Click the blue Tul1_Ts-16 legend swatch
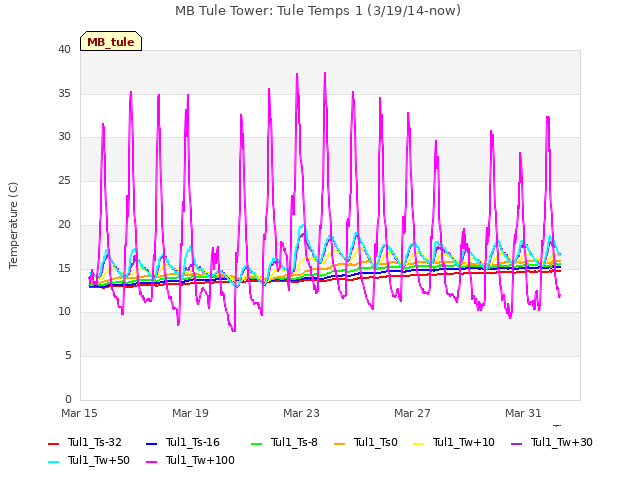 pyautogui.click(x=151, y=443)
